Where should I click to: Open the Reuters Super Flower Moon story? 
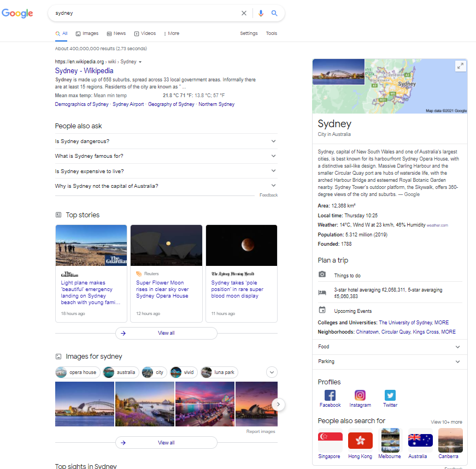pos(162,289)
